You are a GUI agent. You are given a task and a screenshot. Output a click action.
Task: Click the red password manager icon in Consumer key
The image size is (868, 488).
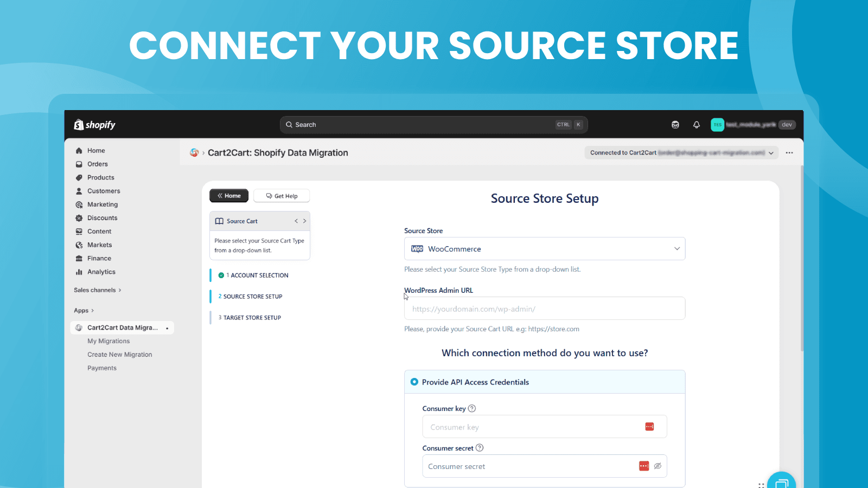click(x=649, y=427)
